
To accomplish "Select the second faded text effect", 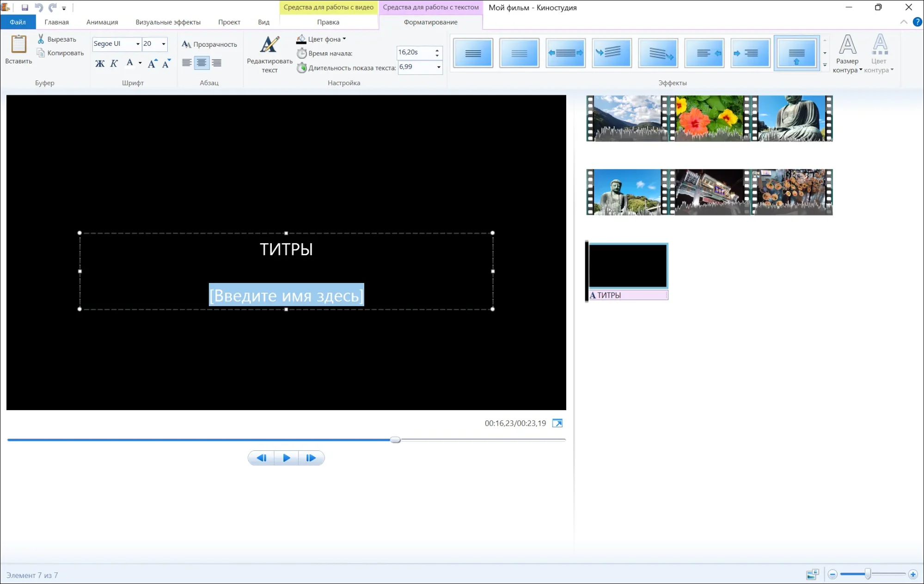I will click(519, 53).
